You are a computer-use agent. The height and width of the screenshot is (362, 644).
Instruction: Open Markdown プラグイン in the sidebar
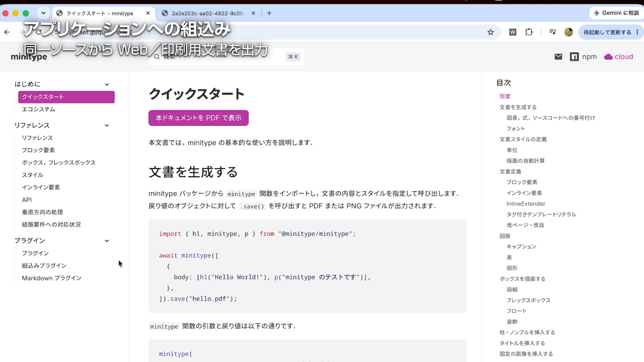pos(52,278)
